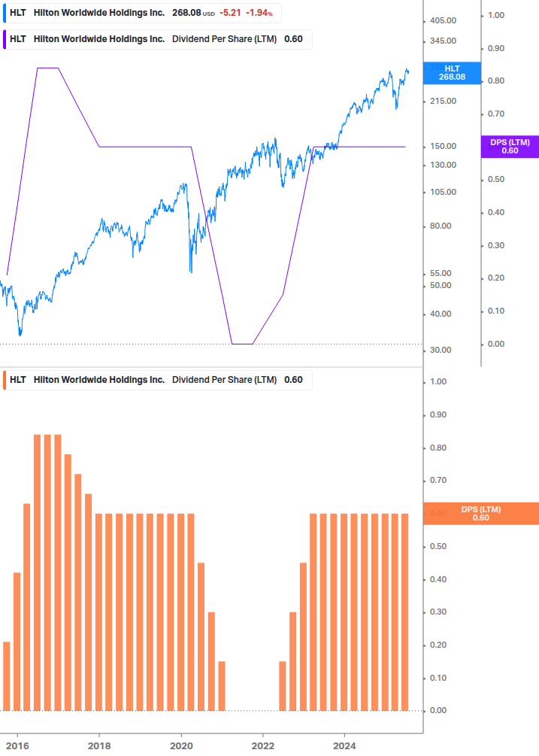Screen dimensions: 539x756
Task: Click the blue HLT 268.08 price tag
Action: (x=452, y=73)
